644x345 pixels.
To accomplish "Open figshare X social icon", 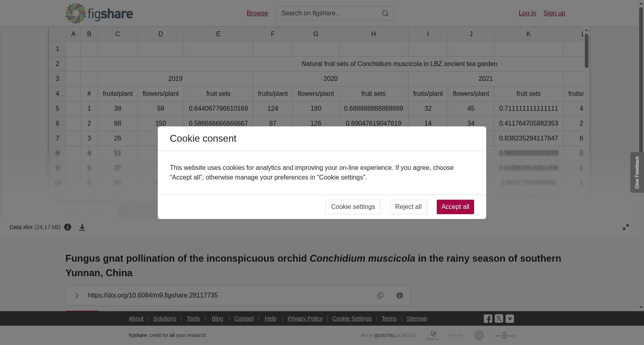I will coord(499,318).
